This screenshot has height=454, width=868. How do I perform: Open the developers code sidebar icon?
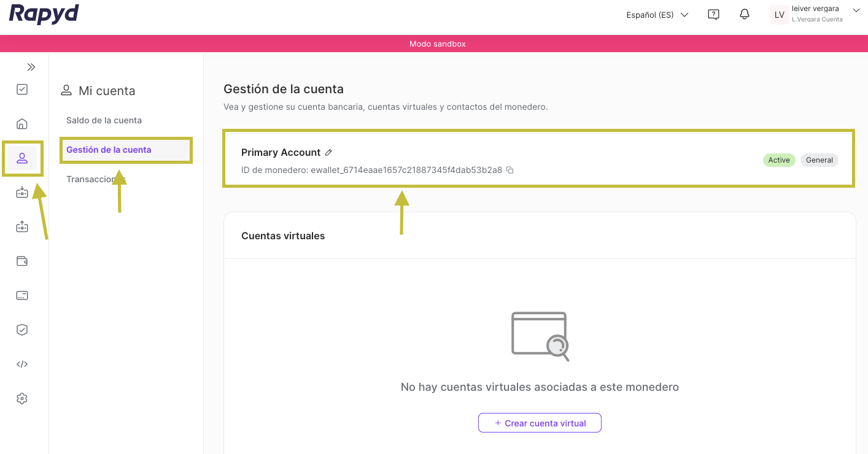(22, 364)
